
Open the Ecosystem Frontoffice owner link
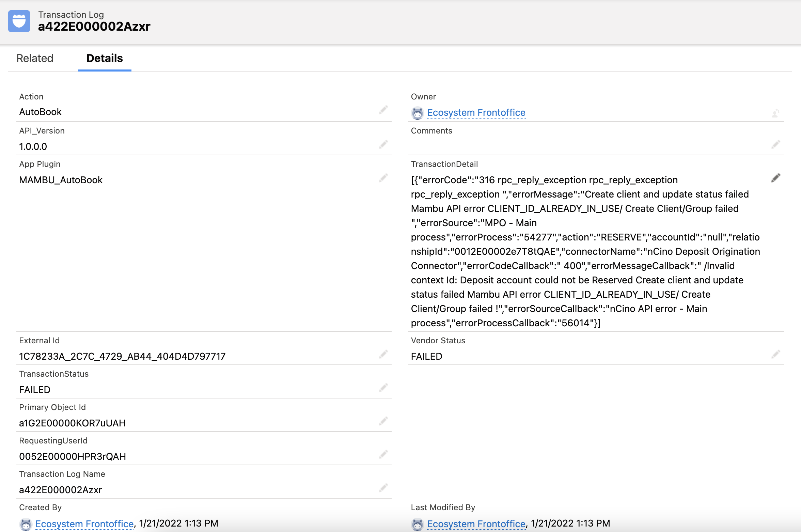coord(476,112)
